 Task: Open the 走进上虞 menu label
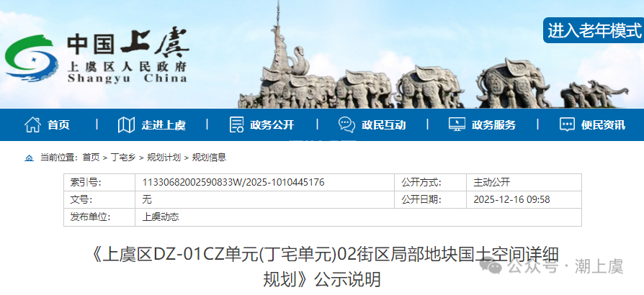coord(164,125)
